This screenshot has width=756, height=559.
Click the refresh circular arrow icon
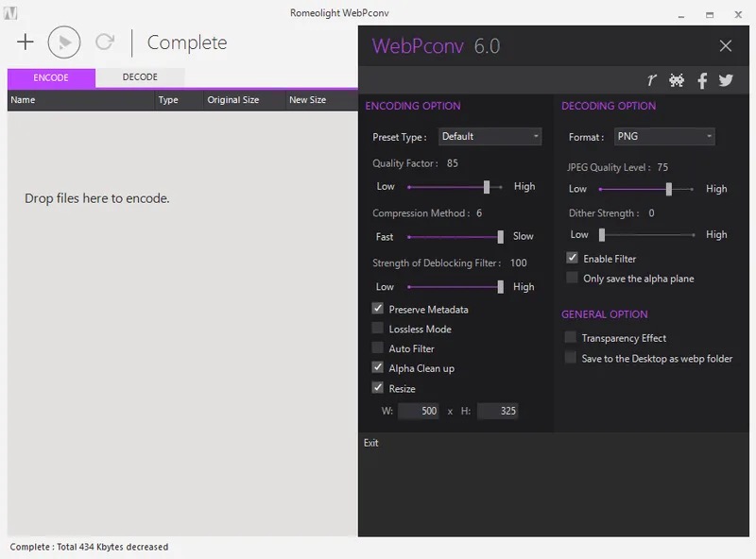[x=105, y=42]
